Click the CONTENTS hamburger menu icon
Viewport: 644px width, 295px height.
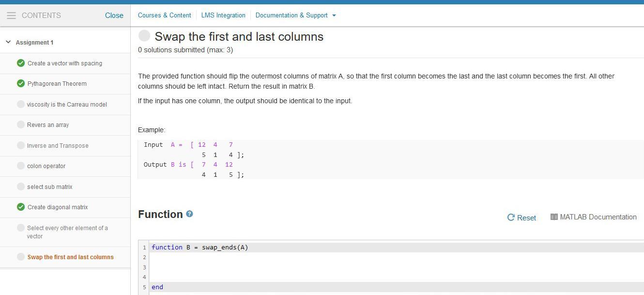coord(12,15)
